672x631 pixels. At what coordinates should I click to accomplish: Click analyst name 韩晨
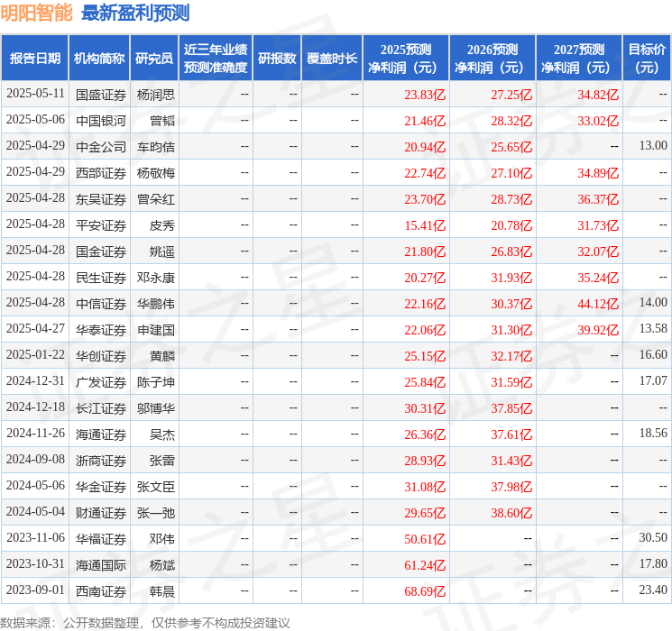click(x=162, y=591)
